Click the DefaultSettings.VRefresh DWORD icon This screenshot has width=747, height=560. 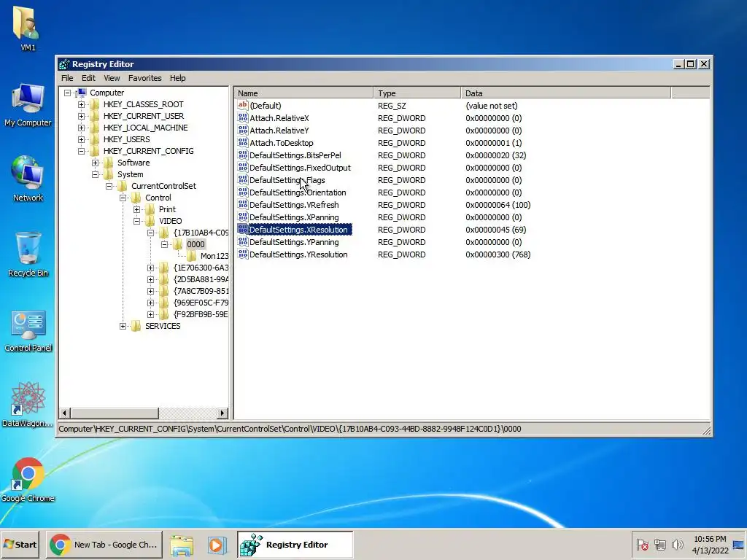[242, 204]
